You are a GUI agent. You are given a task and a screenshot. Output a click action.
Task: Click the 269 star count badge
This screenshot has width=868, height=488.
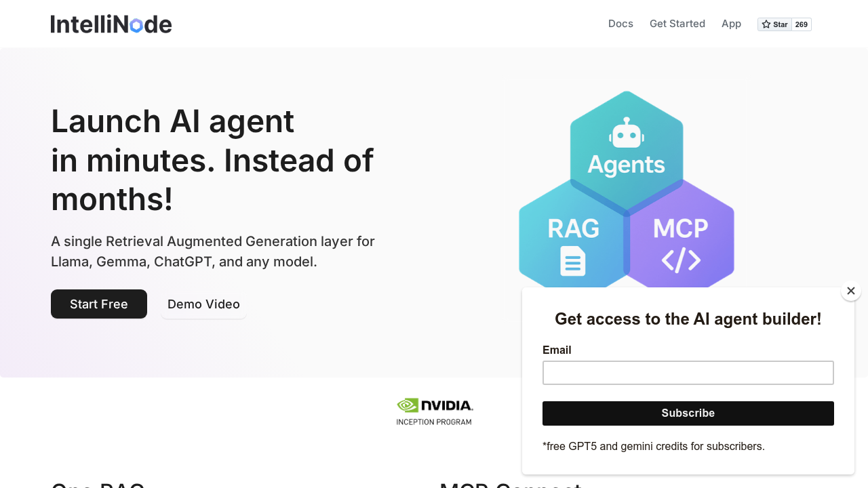[802, 24]
